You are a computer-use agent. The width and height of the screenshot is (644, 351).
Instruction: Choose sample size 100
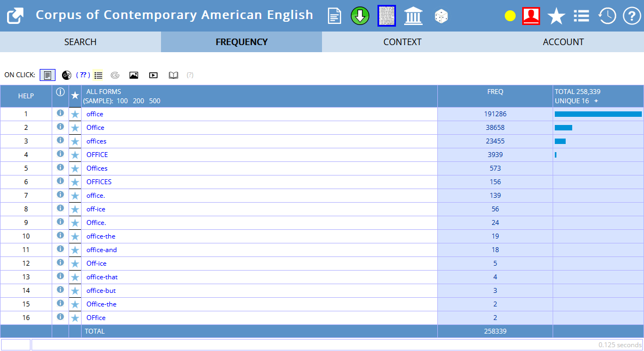(x=122, y=101)
